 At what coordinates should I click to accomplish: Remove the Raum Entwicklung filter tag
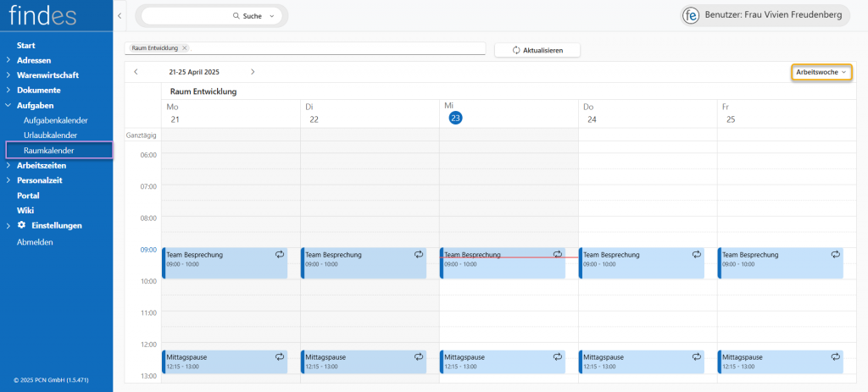point(185,48)
